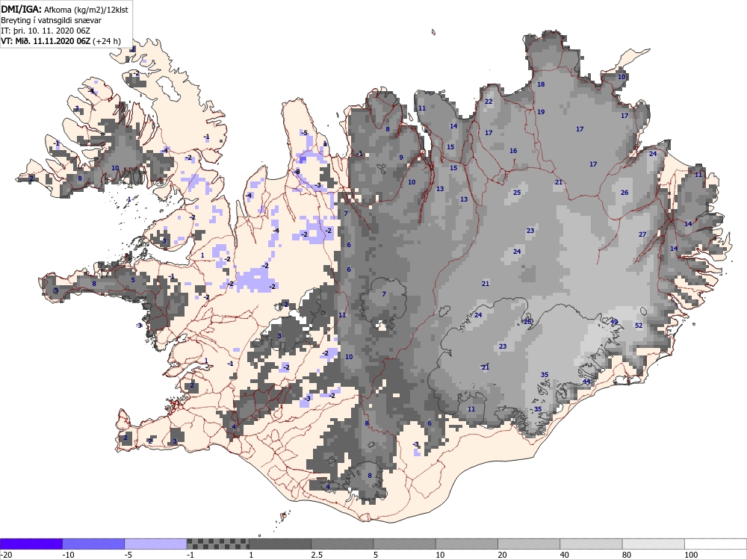This screenshot has height=560, width=747.
Task: Click the map value '9'
Action: point(401,158)
